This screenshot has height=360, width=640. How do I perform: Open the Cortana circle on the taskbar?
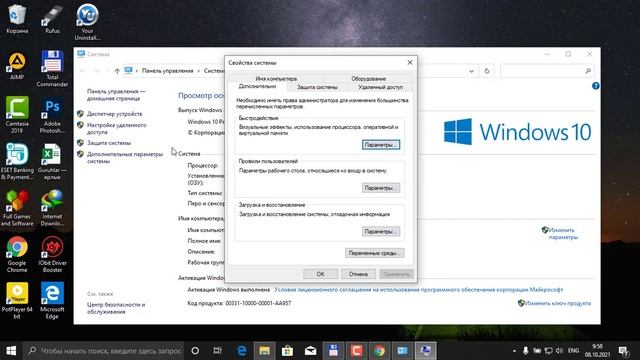point(195,351)
